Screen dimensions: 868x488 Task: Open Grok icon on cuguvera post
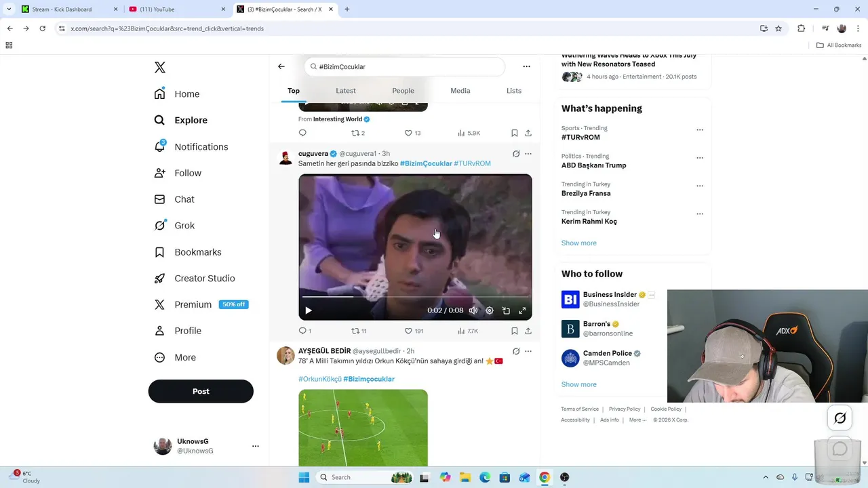pos(516,154)
